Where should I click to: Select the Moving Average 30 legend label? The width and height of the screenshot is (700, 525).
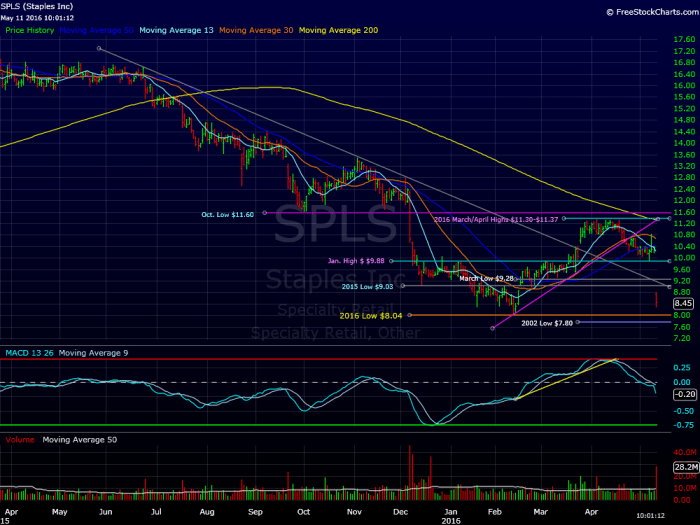pos(256,30)
